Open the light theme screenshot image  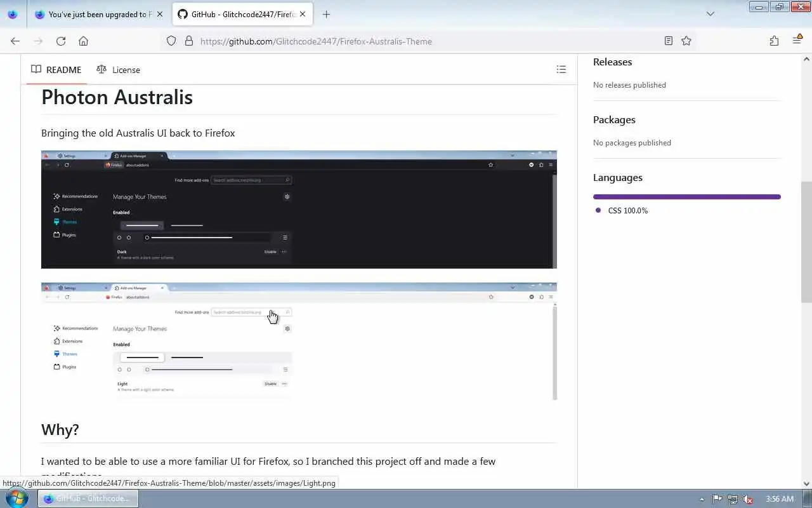pyautogui.click(x=299, y=342)
